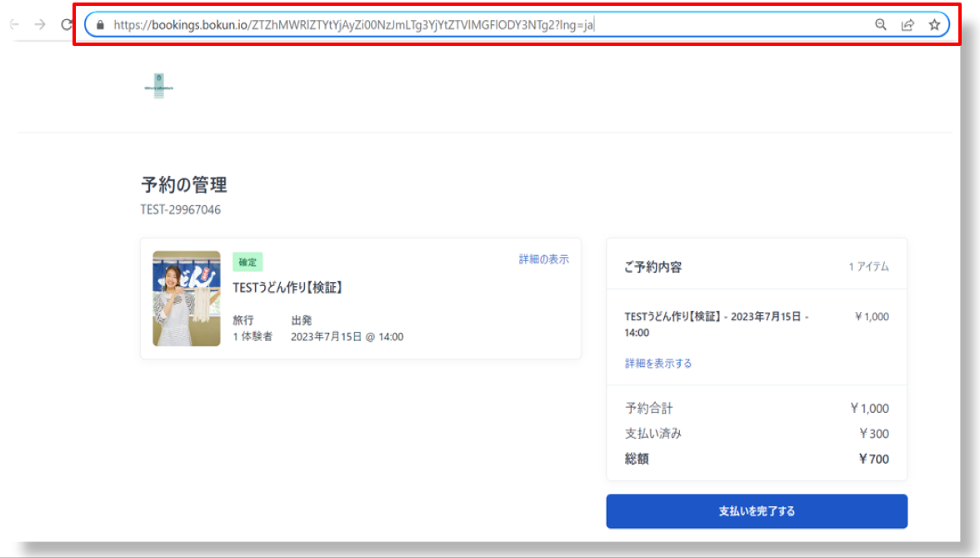Image resolution: width=980 pixels, height=558 pixels.
Task: Expand 詳細を表示する in the order summary
Action: tap(658, 364)
